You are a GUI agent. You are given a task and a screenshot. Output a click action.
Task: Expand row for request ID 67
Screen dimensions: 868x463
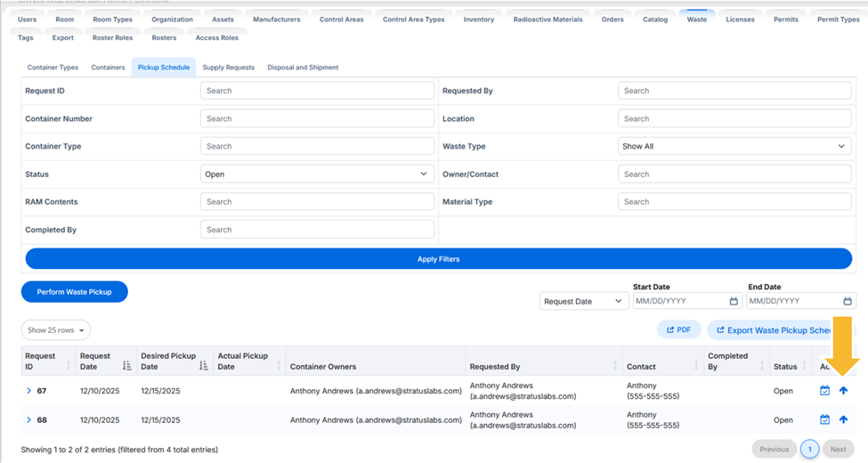pyautogui.click(x=28, y=391)
